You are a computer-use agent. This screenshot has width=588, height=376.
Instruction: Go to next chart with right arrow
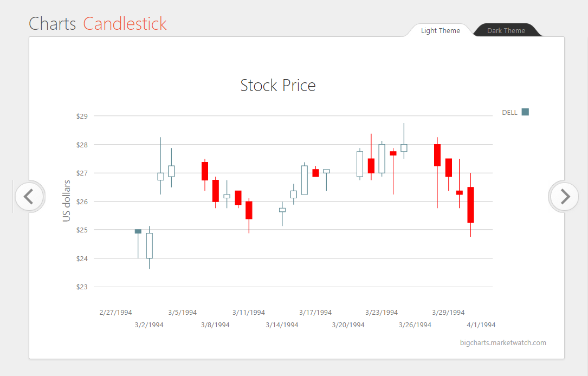pyautogui.click(x=564, y=196)
